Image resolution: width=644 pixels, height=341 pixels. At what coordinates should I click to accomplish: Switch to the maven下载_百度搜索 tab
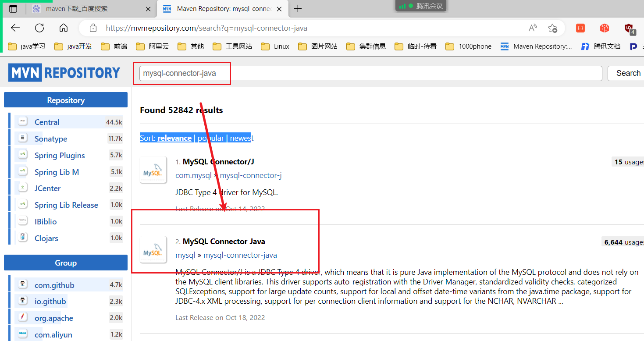[91, 8]
